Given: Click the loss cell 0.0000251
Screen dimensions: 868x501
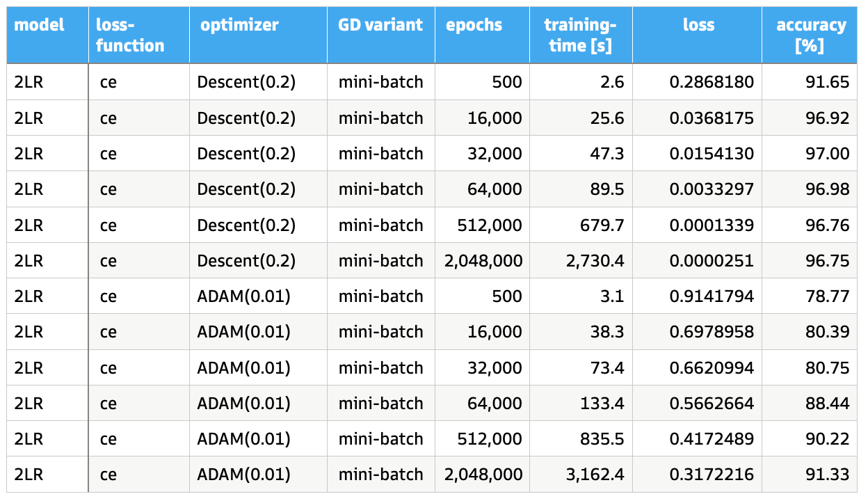Looking at the screenshot, I should tap(711, 261).
